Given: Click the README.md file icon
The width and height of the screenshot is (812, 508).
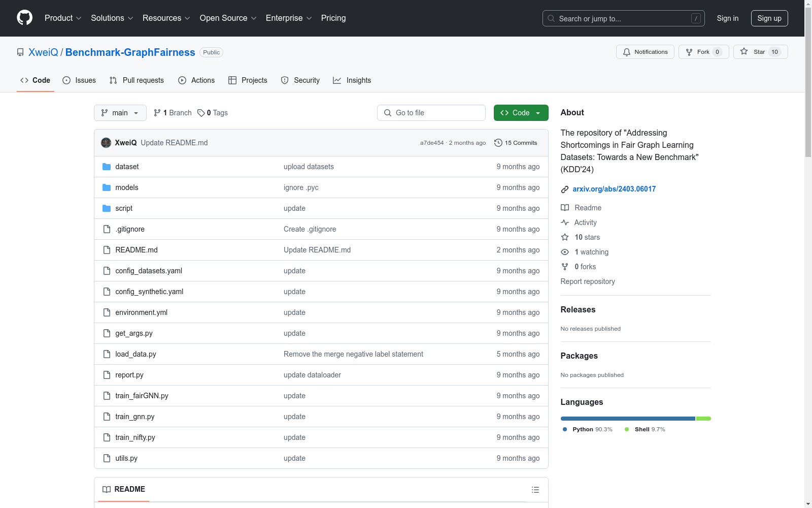Looking at the screenshot, I should click(107, 250).
